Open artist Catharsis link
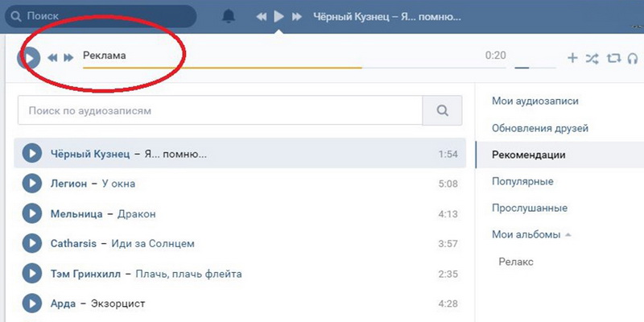The width and height of the screenshot is (644, 322). tap(73, 244)
